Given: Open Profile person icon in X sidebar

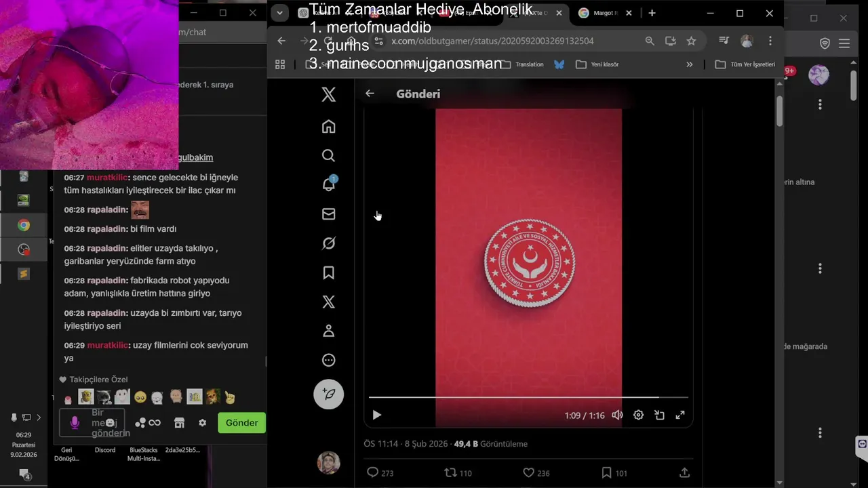Looking at the screenshot, I should 328,331.
